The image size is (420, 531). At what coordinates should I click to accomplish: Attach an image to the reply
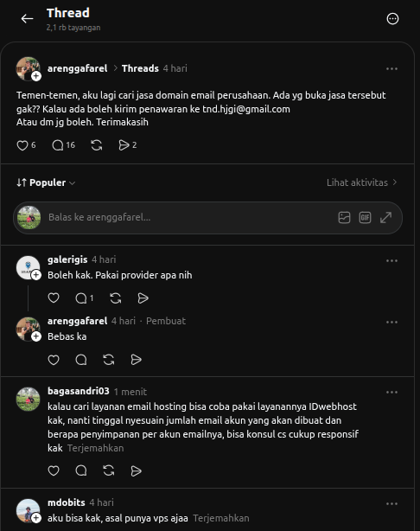[x=344, y=217]
